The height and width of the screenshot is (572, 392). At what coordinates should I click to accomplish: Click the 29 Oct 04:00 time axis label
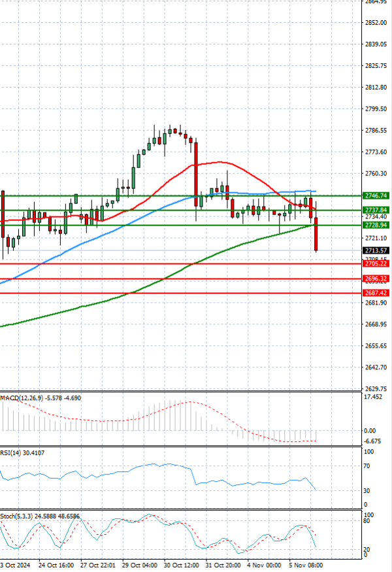pos(140,565)
